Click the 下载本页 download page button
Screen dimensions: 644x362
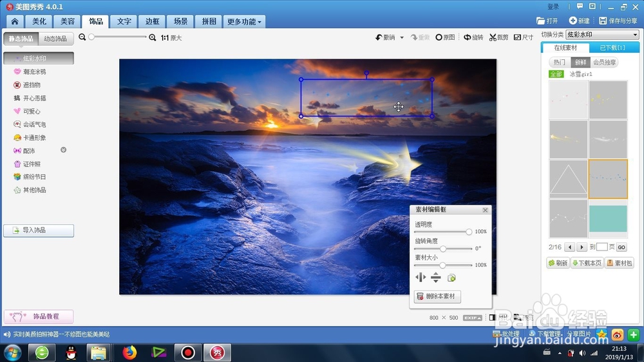click(x=587, y=263)
